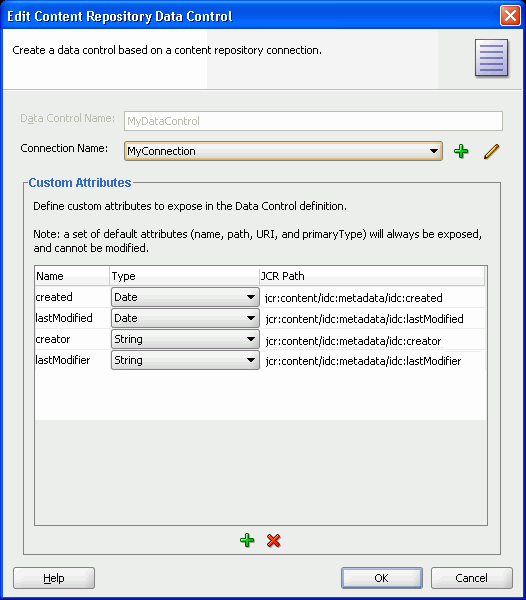Click the Data Control Name field
Screen dimensions: 526x600
pos(313,121)
